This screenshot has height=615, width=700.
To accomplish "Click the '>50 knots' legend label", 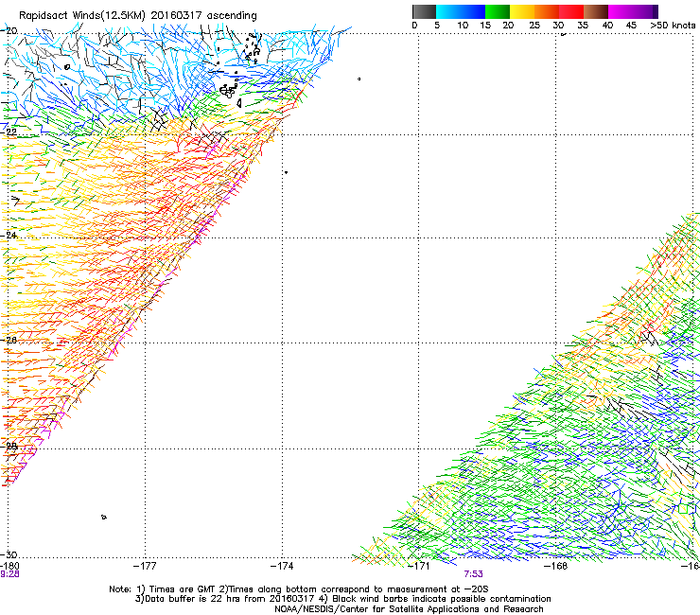I will click(x=673, y=26).
